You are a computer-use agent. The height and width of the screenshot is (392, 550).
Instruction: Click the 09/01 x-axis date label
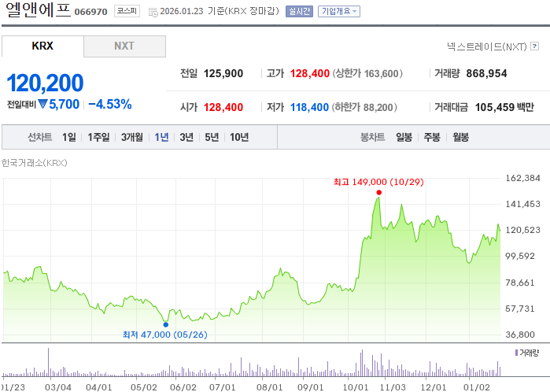pos(311,387)
